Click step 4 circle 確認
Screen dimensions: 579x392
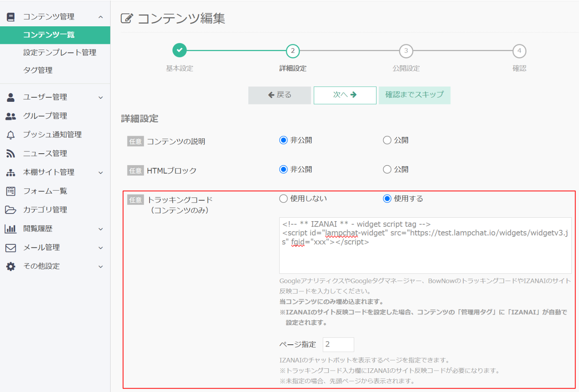pyautogui.click(x=519, y=51)
